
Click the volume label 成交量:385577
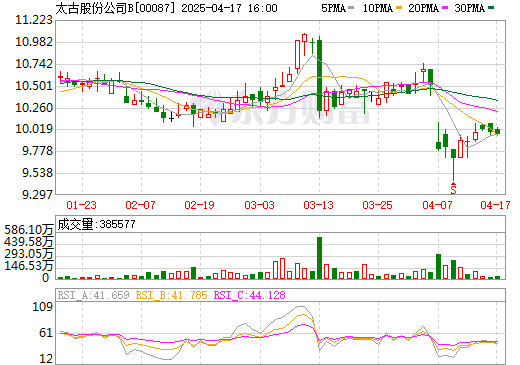pyautogui.click(x=96, y=224)
